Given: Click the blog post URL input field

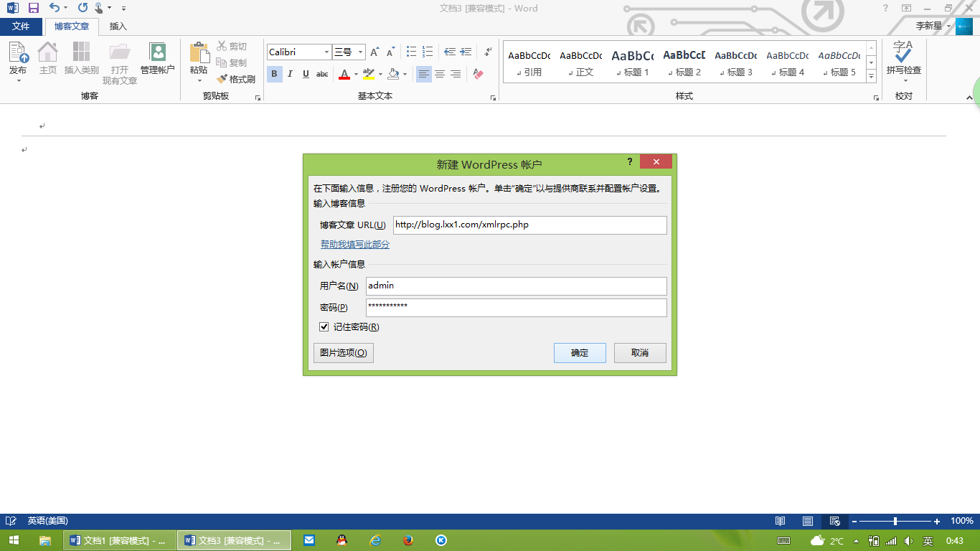Looking at the screenshot, I should (530, 225).
